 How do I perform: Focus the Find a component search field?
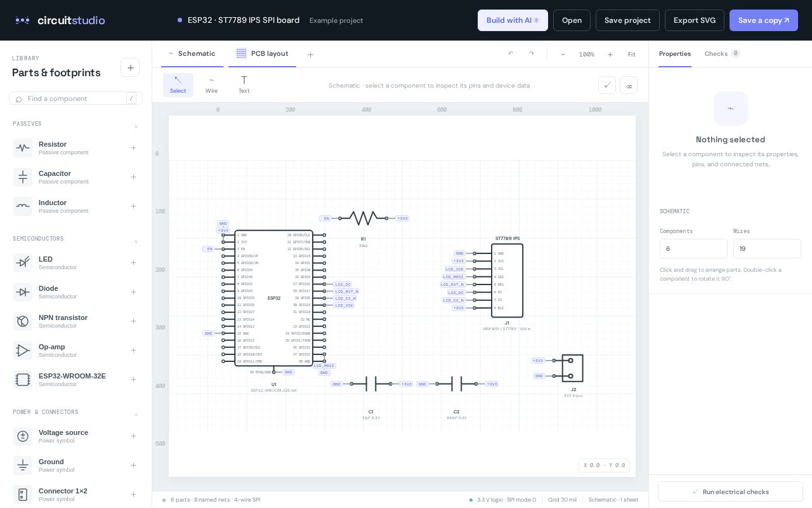click(75, 98)
